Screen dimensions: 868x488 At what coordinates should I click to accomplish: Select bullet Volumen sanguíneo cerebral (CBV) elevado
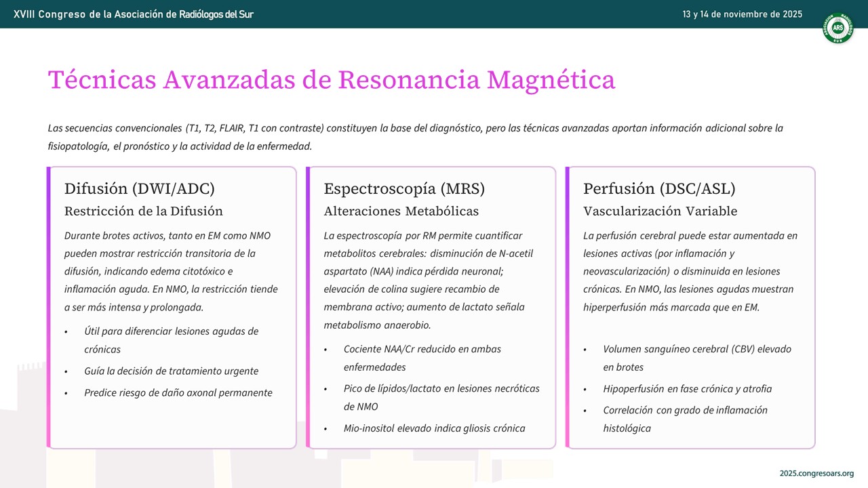pos(697,358)
